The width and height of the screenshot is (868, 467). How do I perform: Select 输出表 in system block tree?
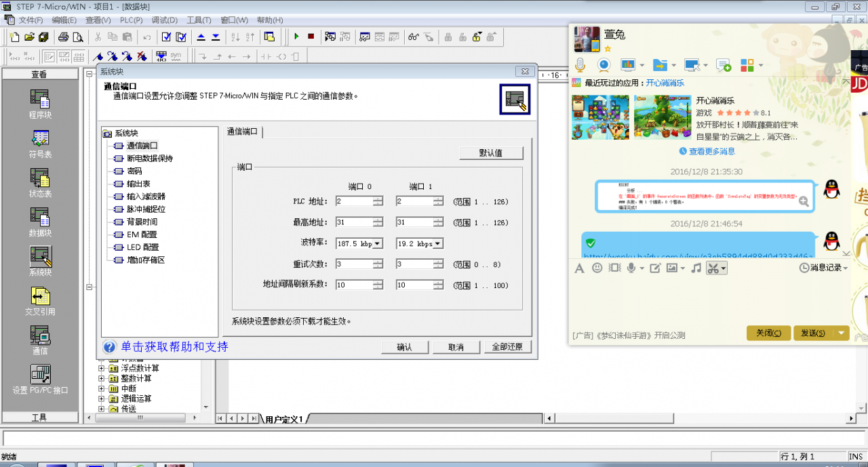tap(138, 184)
